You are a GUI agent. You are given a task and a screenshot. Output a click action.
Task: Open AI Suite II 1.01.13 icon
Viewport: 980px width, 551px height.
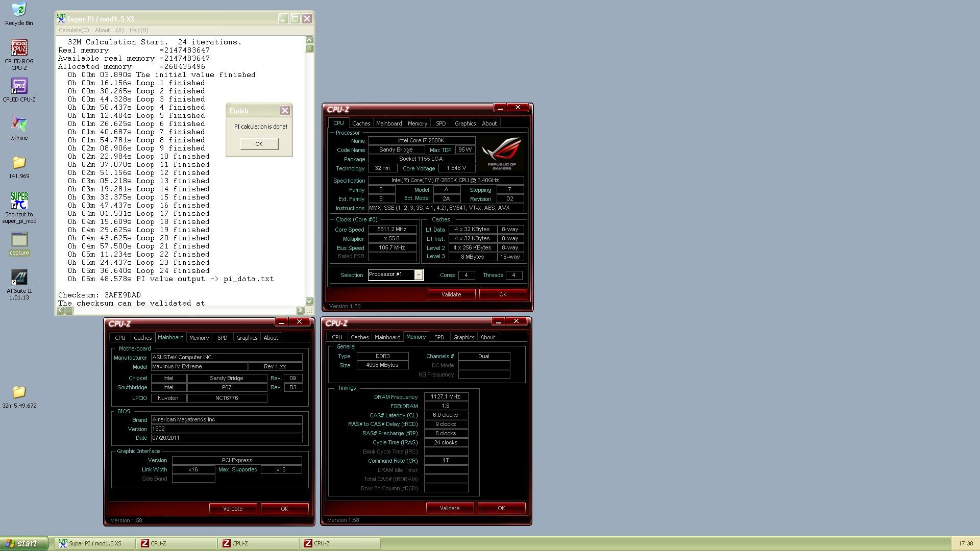(x=19, y=285)
